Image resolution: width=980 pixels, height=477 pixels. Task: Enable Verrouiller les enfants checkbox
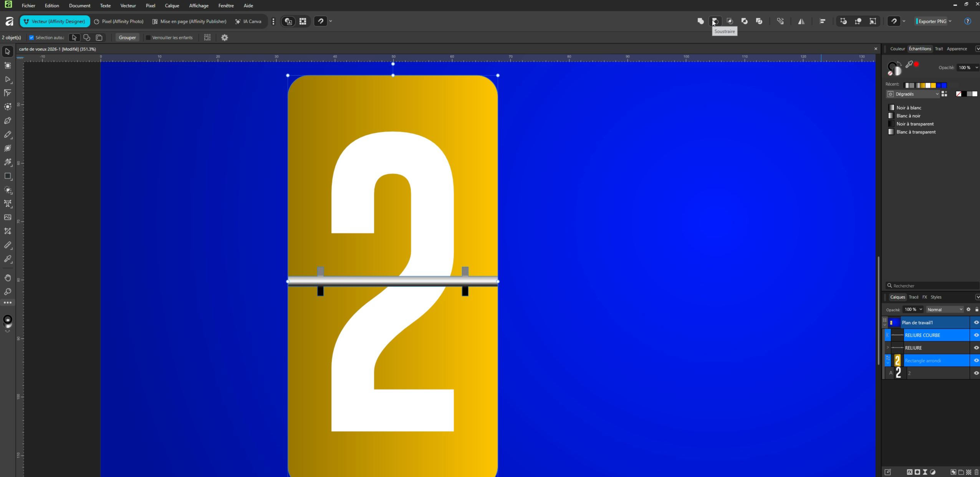tap(148, 37)
